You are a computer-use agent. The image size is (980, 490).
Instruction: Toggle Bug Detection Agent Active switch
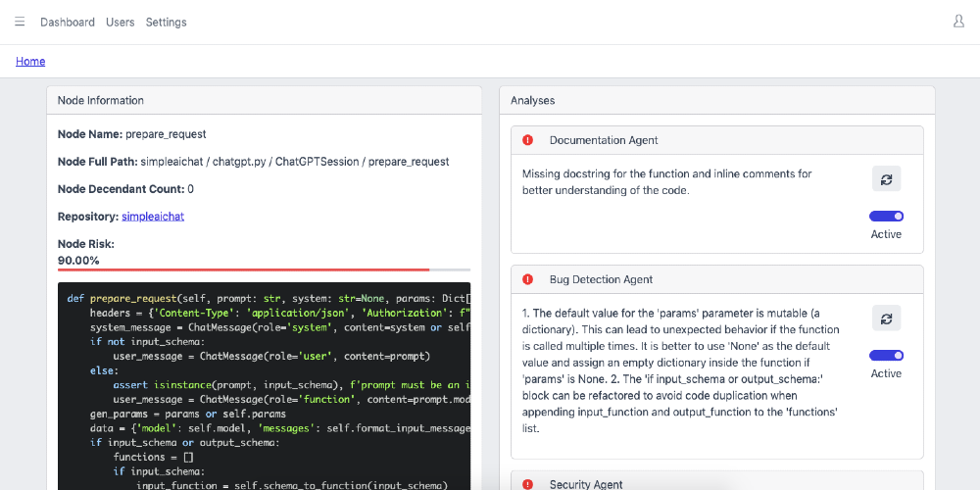[886, 356]
